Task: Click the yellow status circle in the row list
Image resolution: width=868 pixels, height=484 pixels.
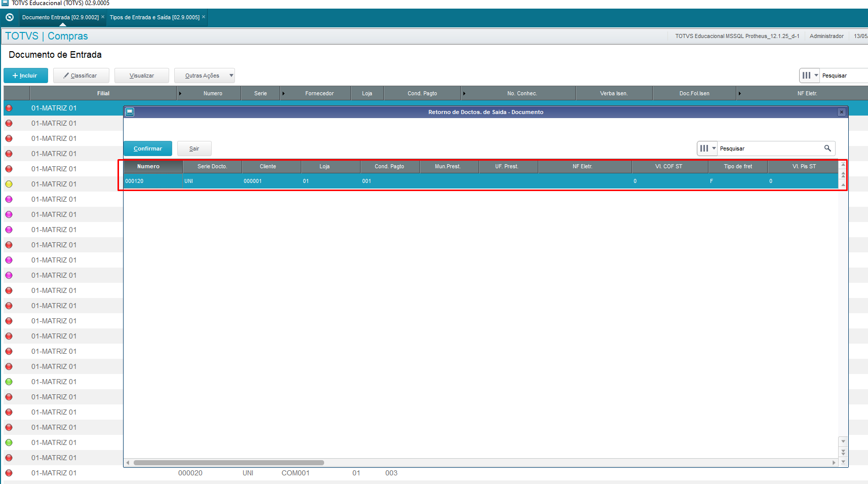Action: [x=9, y=184]
